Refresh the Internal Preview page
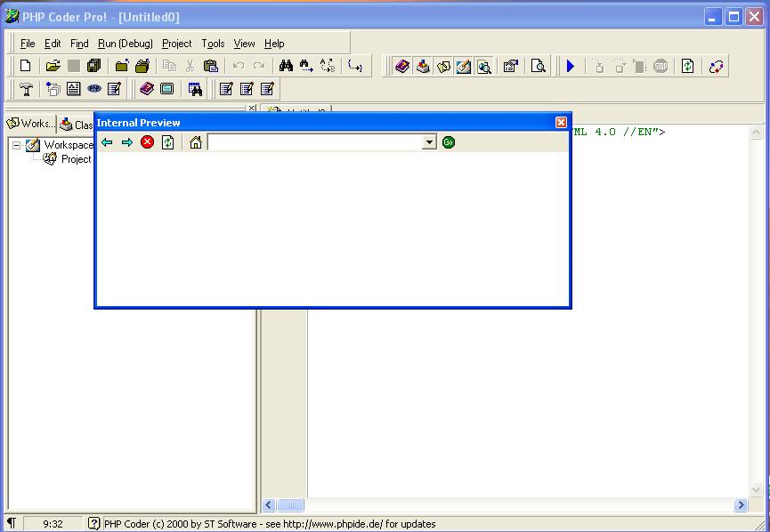Viewport: 770px width, 532px height. pos(168,142)
